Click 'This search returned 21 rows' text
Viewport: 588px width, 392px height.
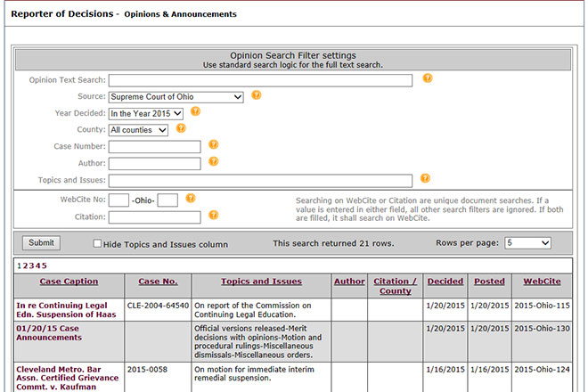coord(333,243)
